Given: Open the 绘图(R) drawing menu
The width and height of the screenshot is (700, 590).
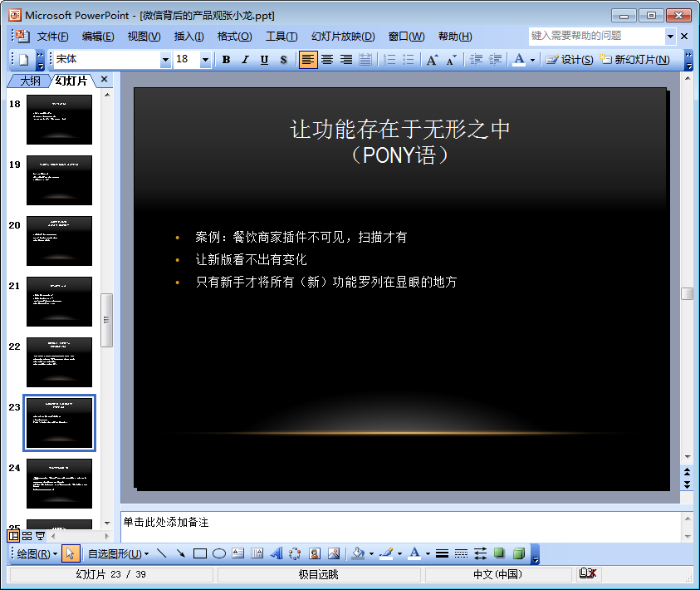Looking at the screenshot, I should coord(37,553).
